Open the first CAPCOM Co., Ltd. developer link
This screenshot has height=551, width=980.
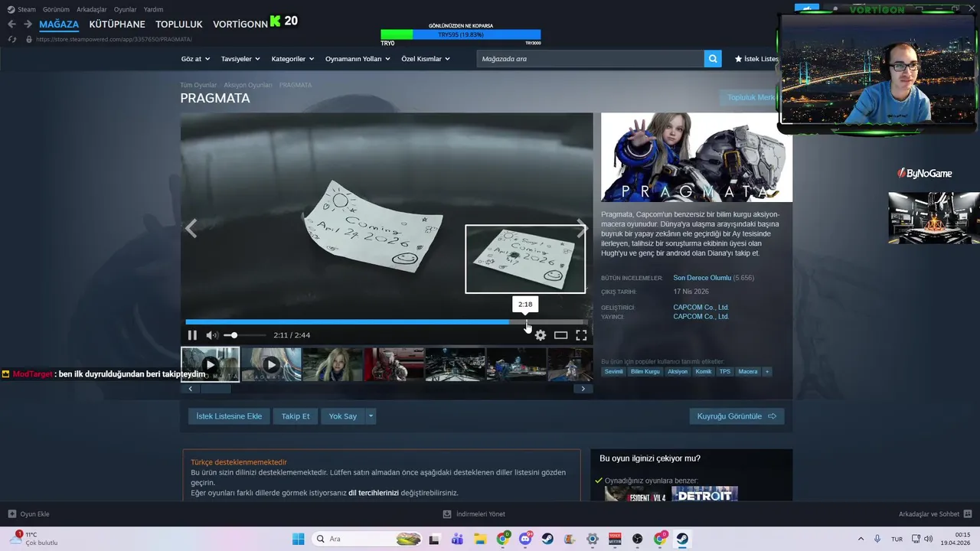(x=701, y=308)
